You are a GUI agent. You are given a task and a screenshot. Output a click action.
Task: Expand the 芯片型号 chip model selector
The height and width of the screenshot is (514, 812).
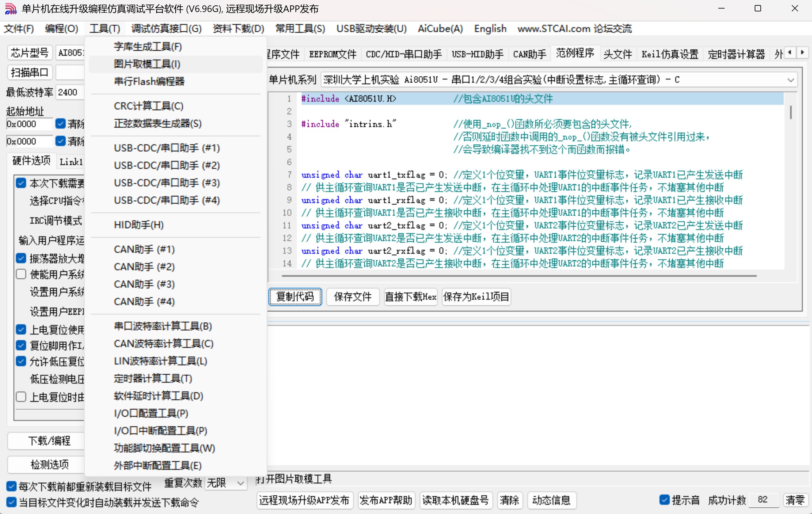[71, 53]
